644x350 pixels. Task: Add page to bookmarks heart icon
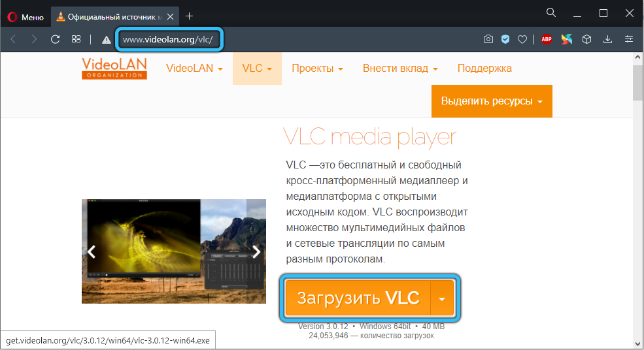point(522,39)
